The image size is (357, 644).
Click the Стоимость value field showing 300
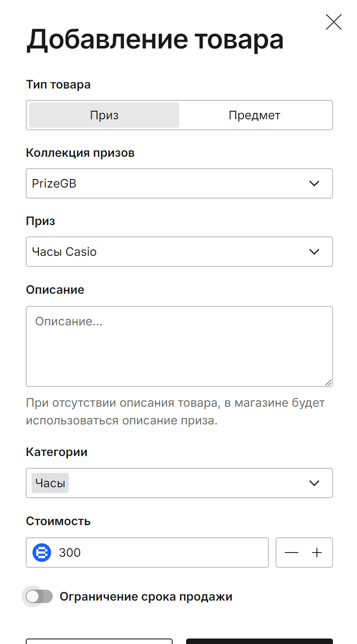[x=147, y=553]
